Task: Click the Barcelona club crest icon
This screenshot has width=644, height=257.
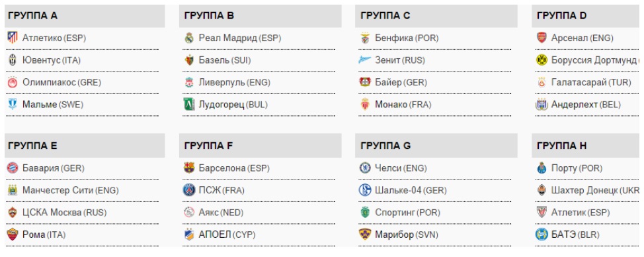Action: click(189, 168)
